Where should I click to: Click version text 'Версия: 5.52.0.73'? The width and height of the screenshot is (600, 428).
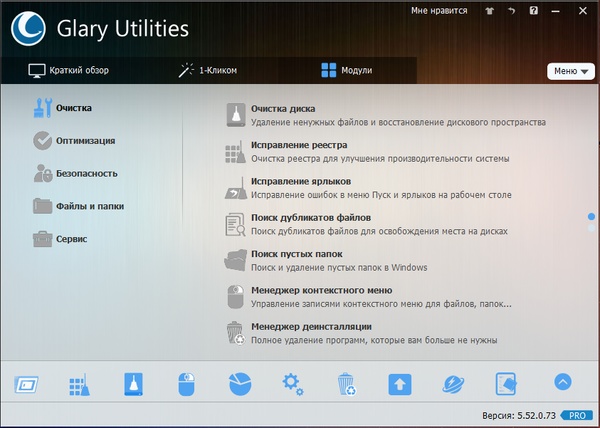(518, 415)
